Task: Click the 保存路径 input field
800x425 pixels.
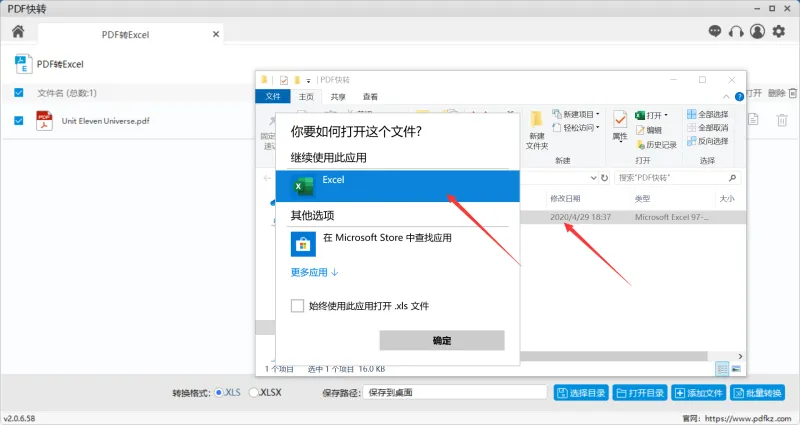Action: (x=455, y=392)
